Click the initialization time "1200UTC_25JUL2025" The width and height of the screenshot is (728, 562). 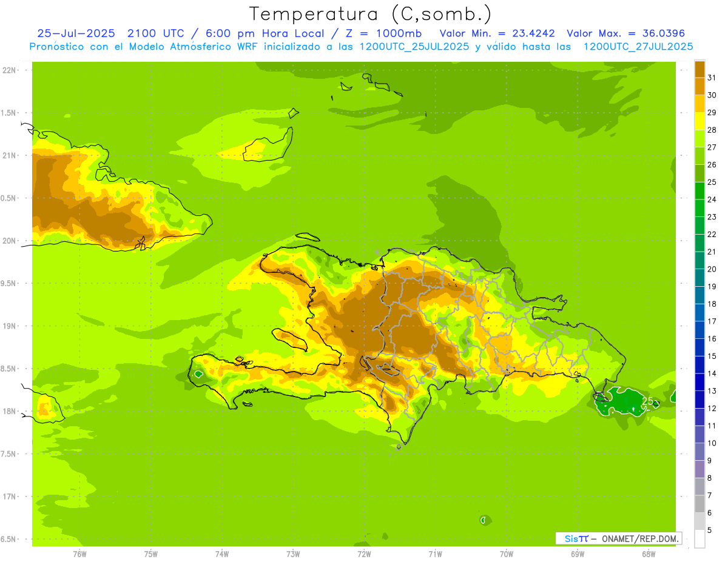pyautogui.click(x=413, y=46)
